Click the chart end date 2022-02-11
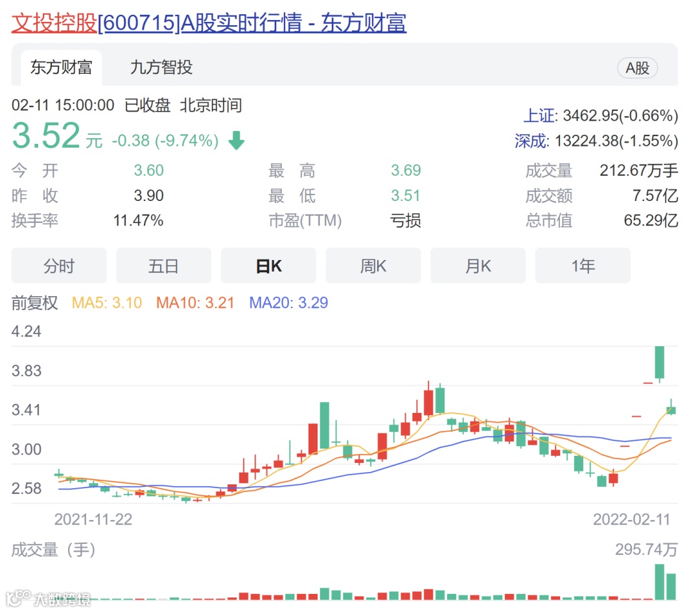 (x=631, y=519)
